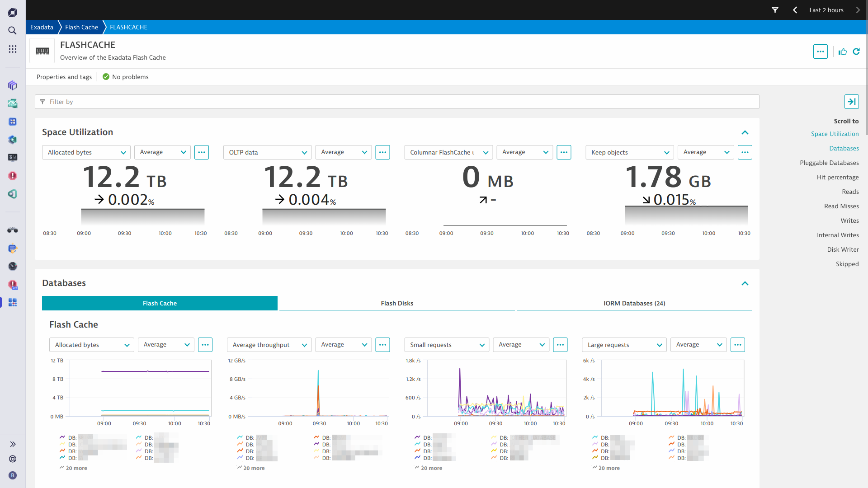Refresh the page with the reload icon
Viewport: 868px width, 488px height.
click(x=856, y=52)
